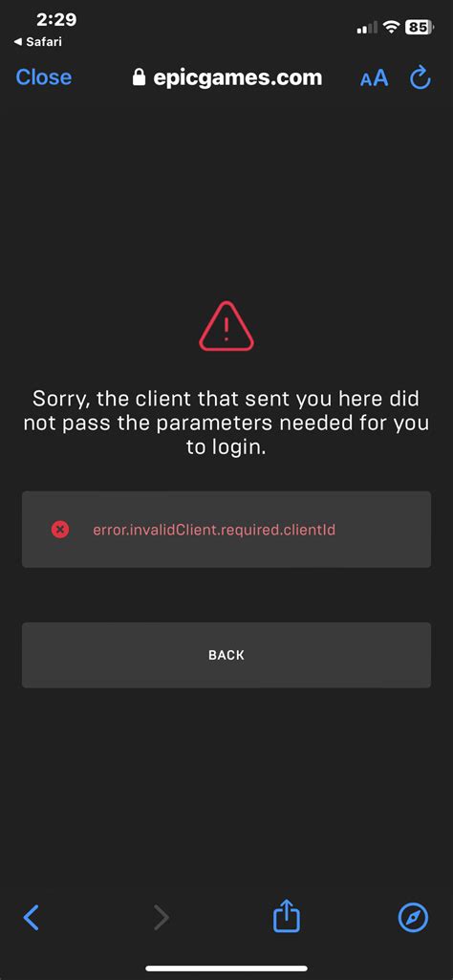Click the red X error icon
This screenshot has height=980, width=453.
click(x=60, y=530)
